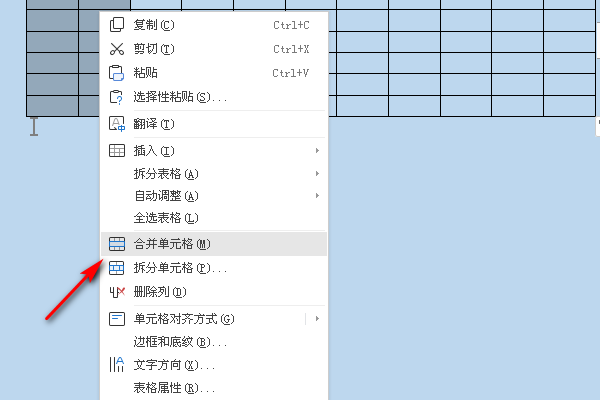Select the Merge Cells (合并单元格) menu entry
600x400 pixels.
(x=172, y=243)
